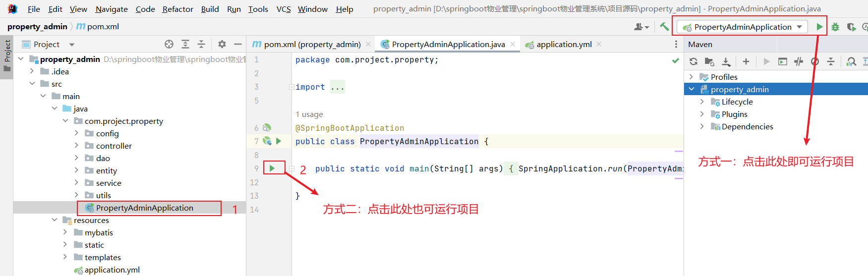This screenshot has height=276, width=868.
Task: Close the pom.xml editor tab
Action: coord(368,44)
